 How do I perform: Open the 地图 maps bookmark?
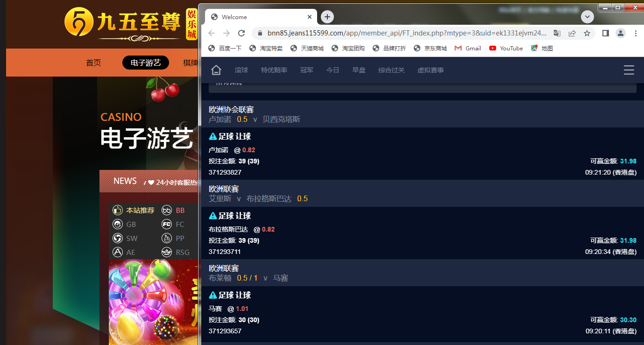pos(542,48)
